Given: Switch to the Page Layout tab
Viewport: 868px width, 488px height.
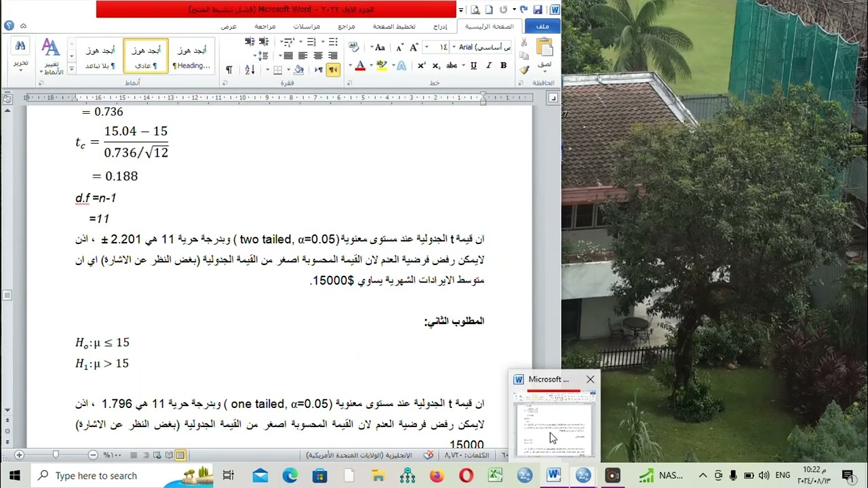Looking at the screenshot, I should point(394,26).
